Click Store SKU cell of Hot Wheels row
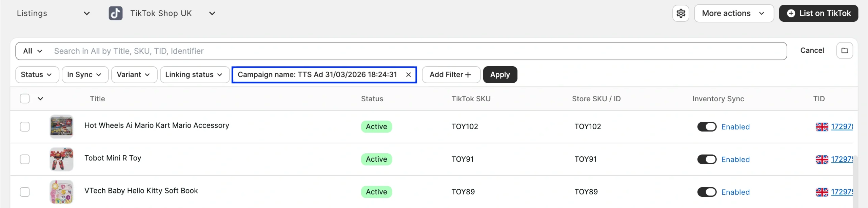The height and width of the screenshot is (208, 868). point(588,127)
